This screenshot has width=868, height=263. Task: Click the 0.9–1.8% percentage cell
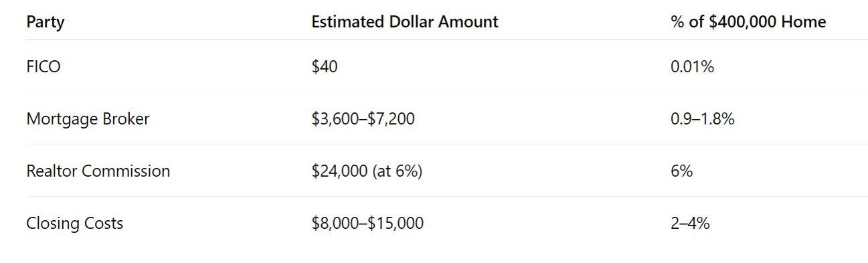point(703,119)
